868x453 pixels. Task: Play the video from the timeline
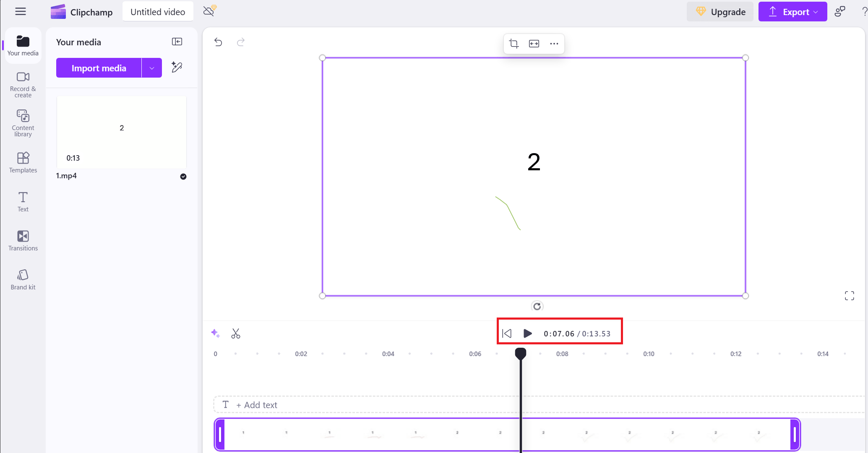(x=527, y=333)
